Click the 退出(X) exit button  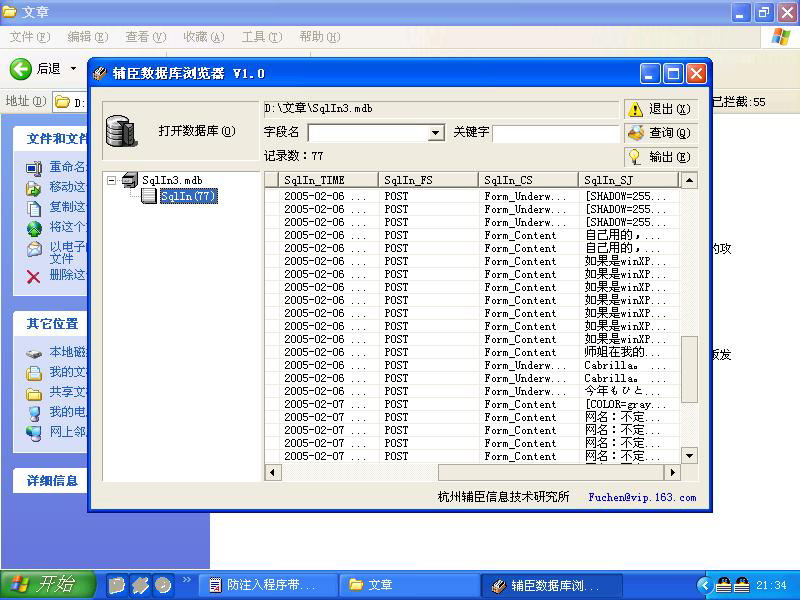click(x=660, y=109)
